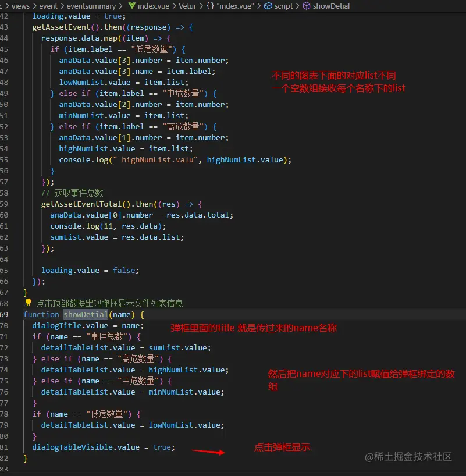This screenshot has width=466, height=476.
Task: Click comment '点击顶部数据出现弹框显示文件列表信息'
Action: tap(109, 303)
